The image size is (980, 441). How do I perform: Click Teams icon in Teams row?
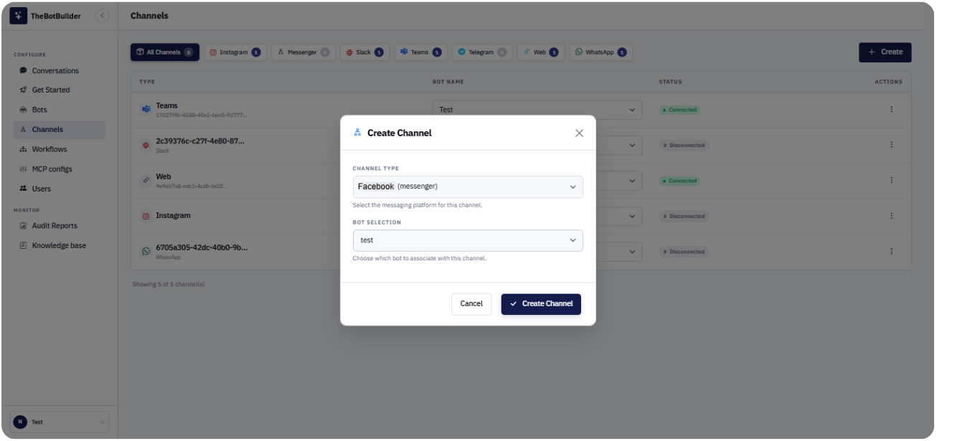pos(146,110)
